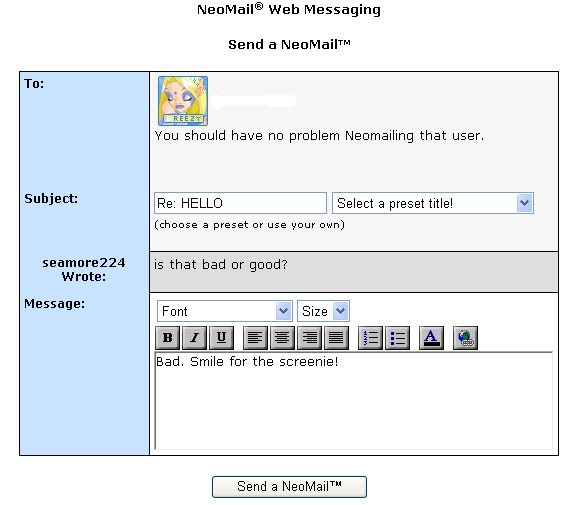Viewport: 577px width, 505px height.
Task: Toggle Bold formatting in the message editor
Action: coord(168,338)
